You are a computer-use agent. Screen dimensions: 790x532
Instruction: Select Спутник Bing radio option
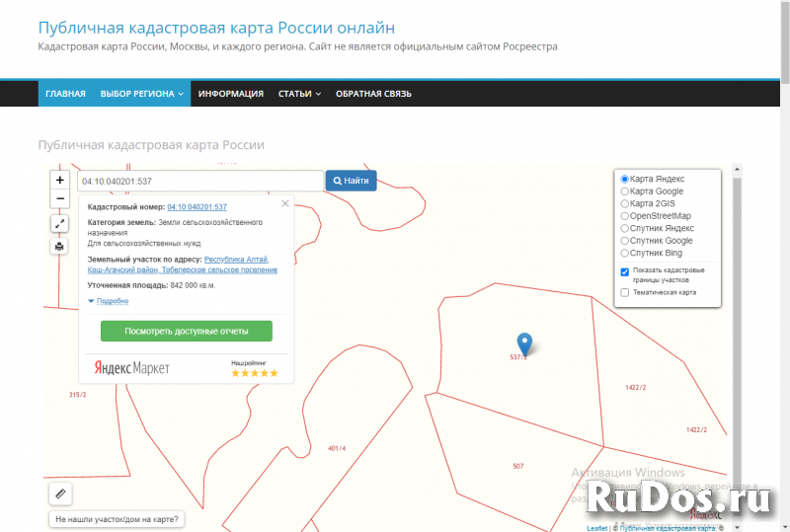[625, 253]
